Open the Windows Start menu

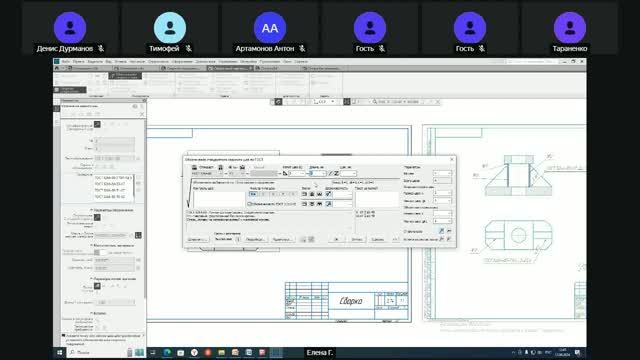(60, 352)
